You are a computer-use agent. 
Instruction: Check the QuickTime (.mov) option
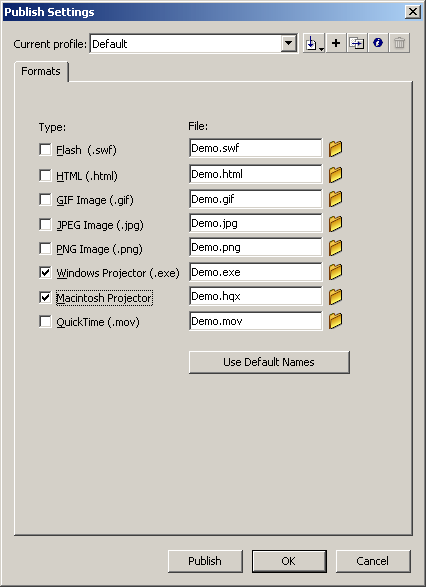(x=45, y=321)
